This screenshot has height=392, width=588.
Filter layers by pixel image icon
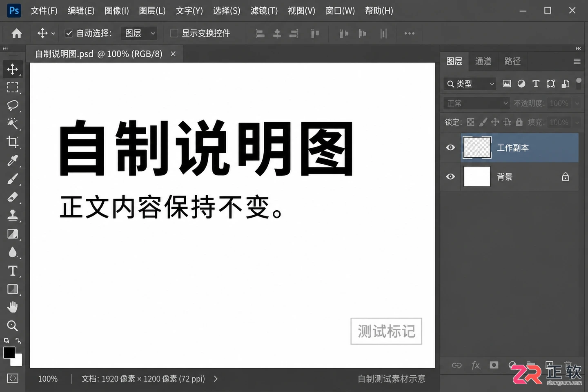tap(507, 84)
